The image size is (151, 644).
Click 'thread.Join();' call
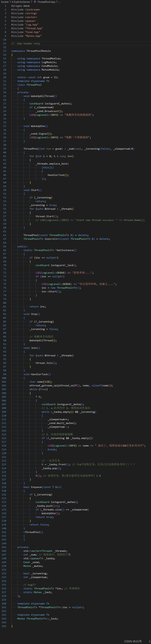[46, 363]
